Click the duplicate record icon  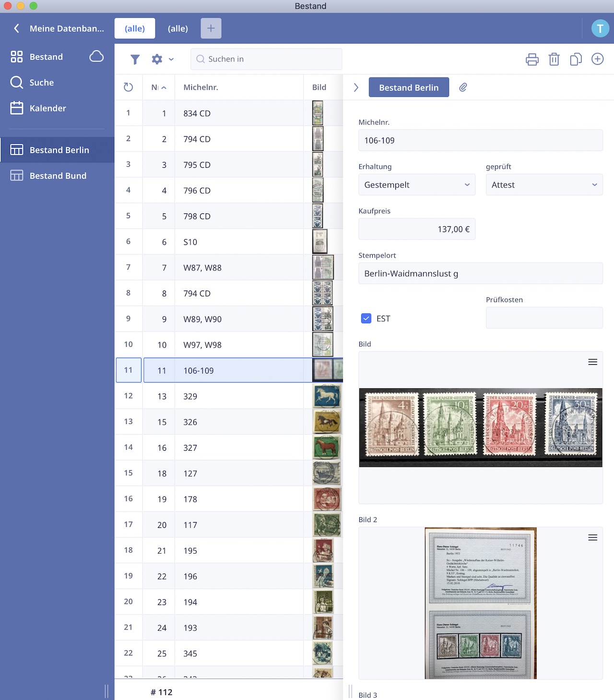576,59
